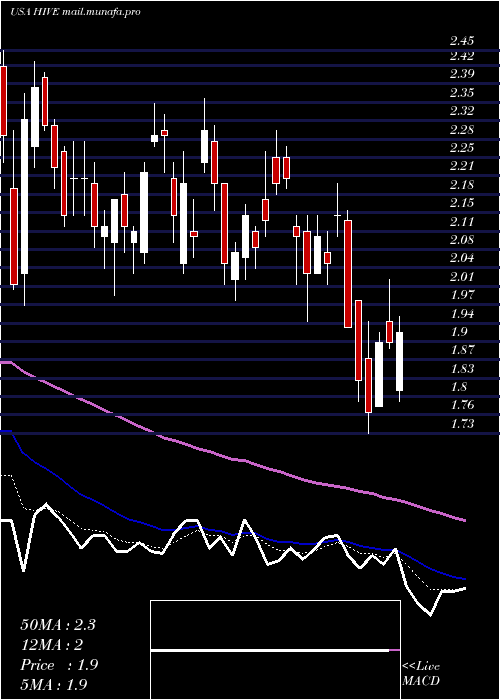Select the 2.08 price axis label
This screenshot has height=700, width=500.
(462, 240)
